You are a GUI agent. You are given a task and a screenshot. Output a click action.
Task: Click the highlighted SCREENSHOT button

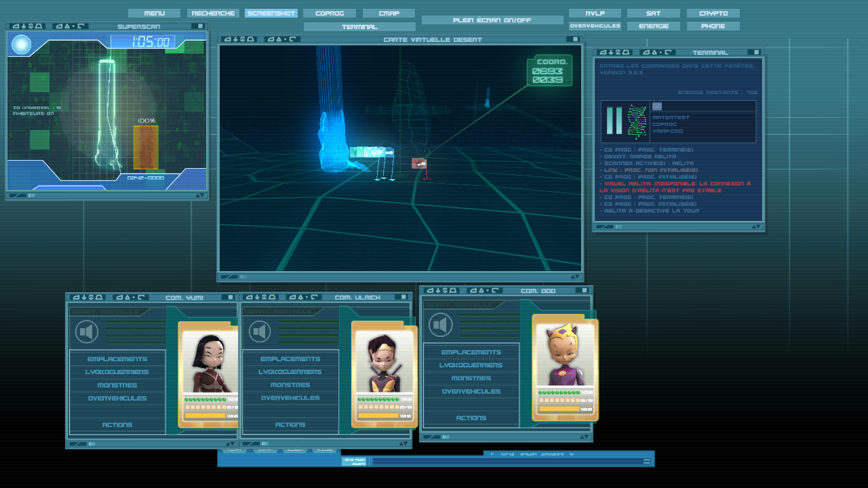pyautogui.click(x=271, y=13)
